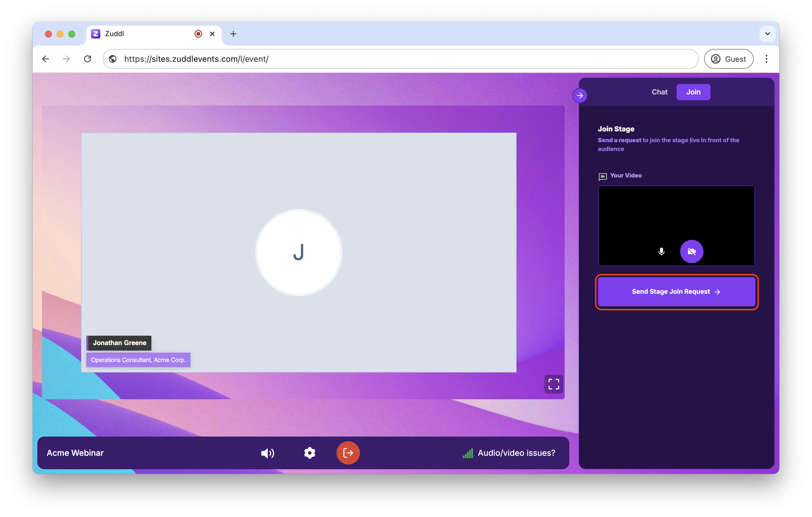Switch to the Chat tab

coord(659,92)
